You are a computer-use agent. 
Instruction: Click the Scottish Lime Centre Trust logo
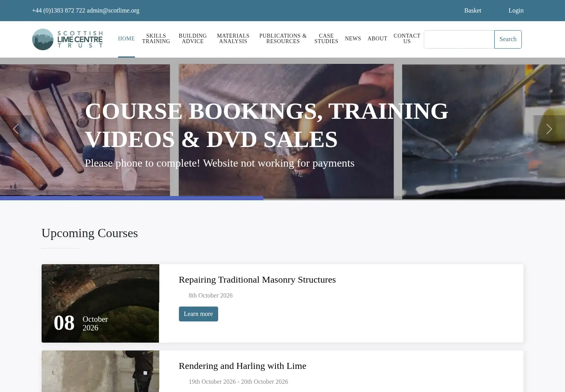click(x=67, y=39)
